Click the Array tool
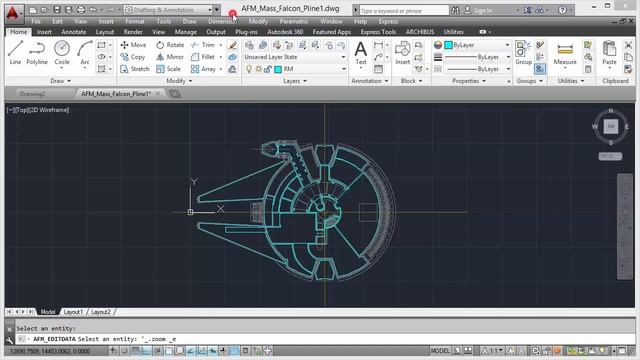Image resolution: width=640 pixels, height=360 pixels. pos(203,69)
